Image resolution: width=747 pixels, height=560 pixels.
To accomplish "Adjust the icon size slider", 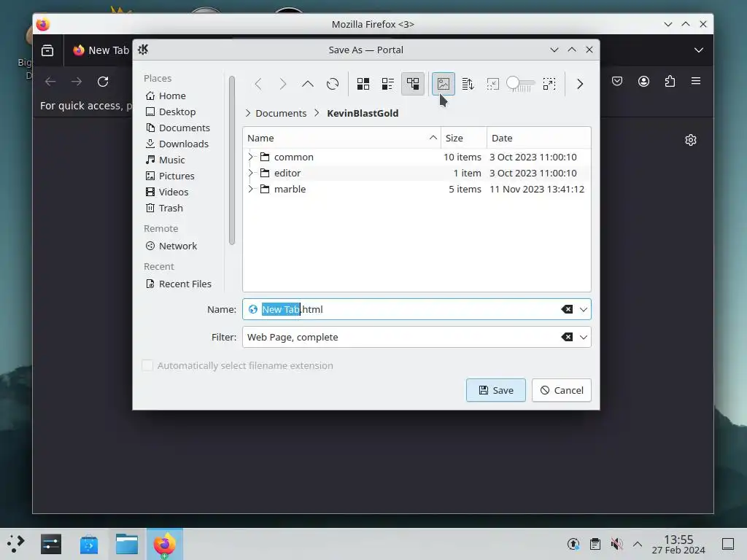I will tap(520, 85).
